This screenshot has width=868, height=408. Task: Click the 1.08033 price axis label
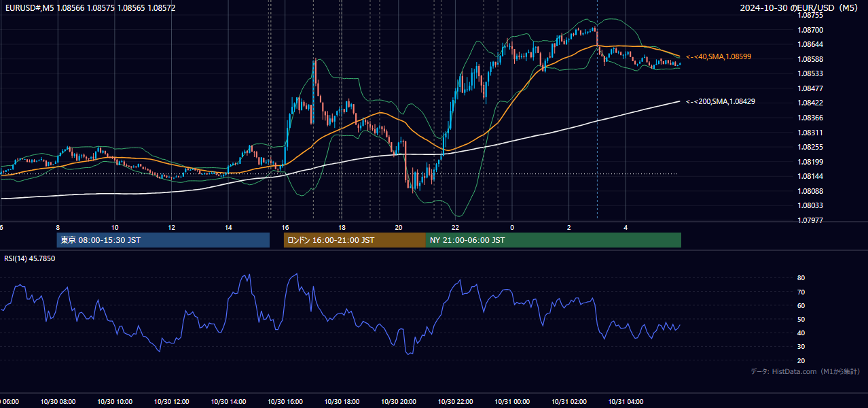click(x=811, y=205)
